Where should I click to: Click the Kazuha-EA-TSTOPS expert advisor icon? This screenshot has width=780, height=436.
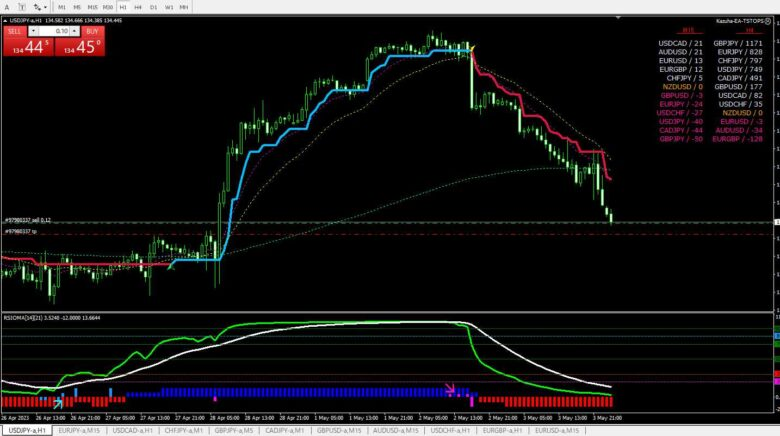pos(768,21)
